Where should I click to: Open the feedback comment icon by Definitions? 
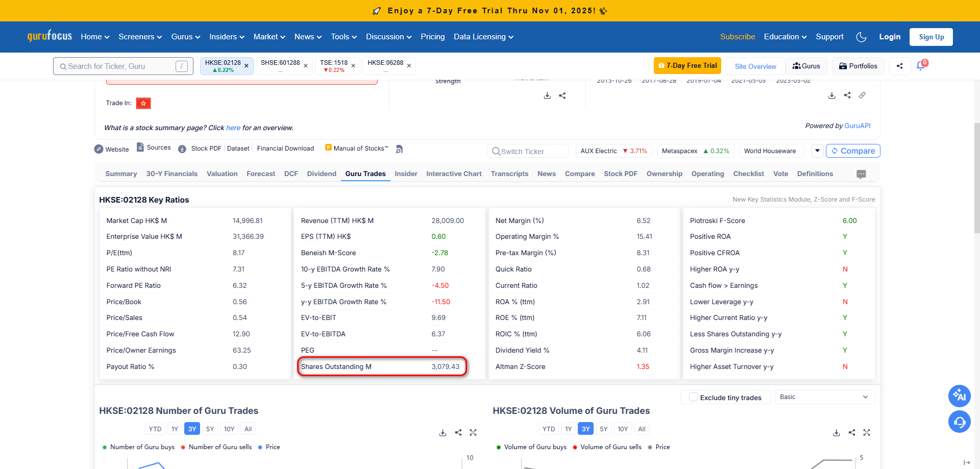(x=861, y=174)
